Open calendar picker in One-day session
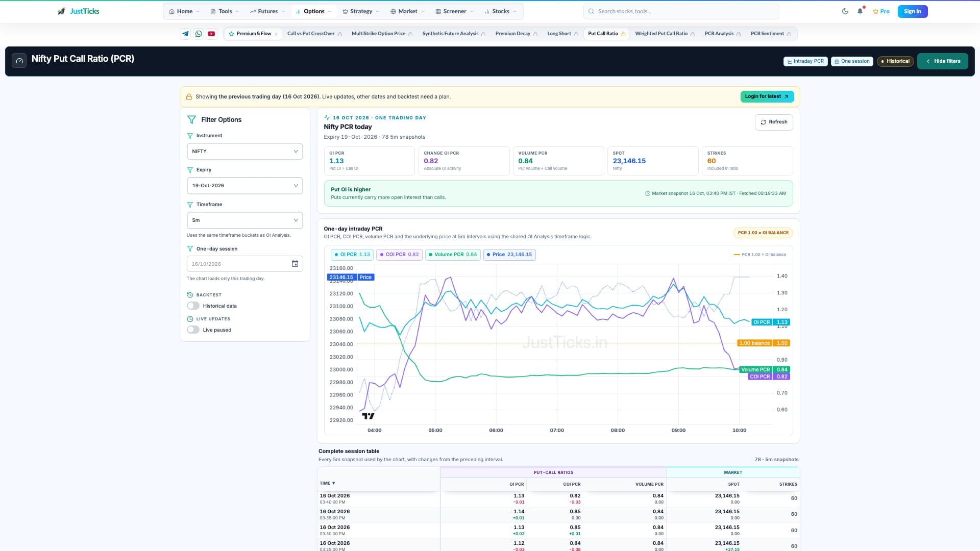 [x=295, y=264]
